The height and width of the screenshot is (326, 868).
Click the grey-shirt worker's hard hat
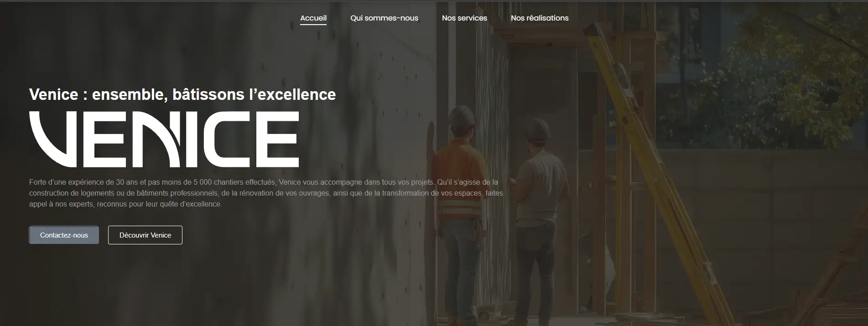click(537, 129)
